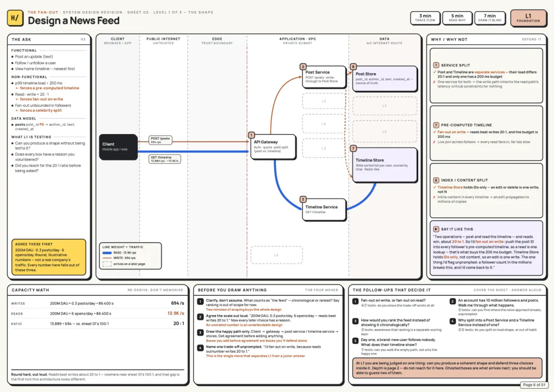Click follow-up badge 2 about 10 million followers
Screen dimensions: 554x392
click(452, 301)
